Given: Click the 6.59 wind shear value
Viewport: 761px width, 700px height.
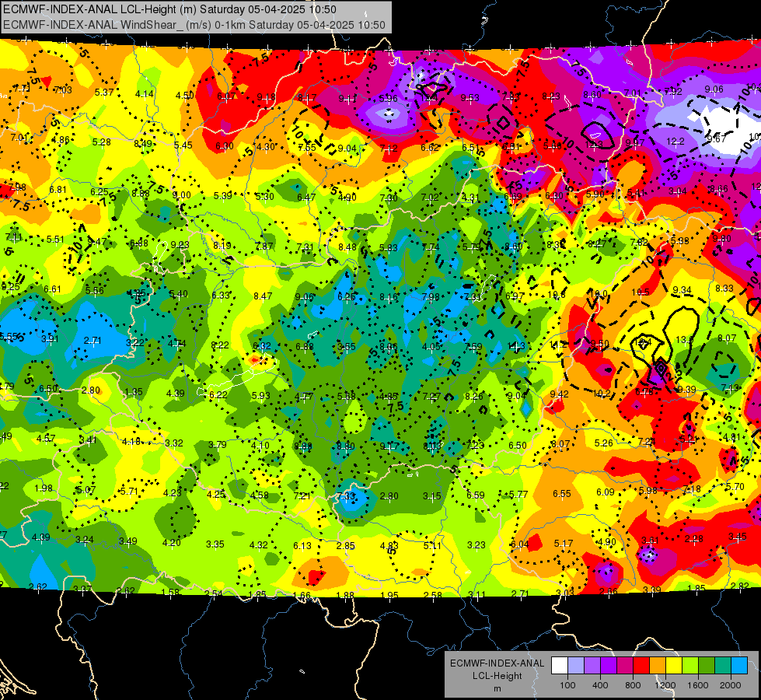Looking at the screenshot, I should pyautogui.click(x=475, y=495).
